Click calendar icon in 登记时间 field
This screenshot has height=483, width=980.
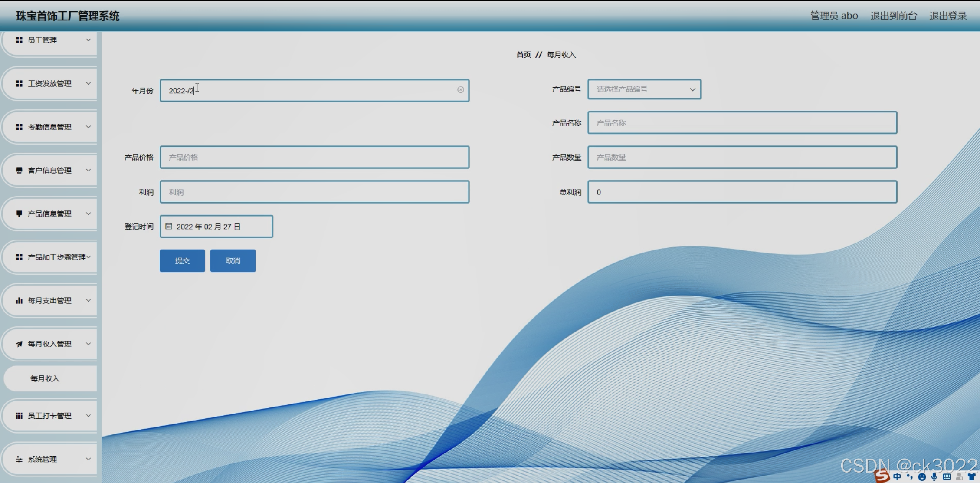coord(169,226)
